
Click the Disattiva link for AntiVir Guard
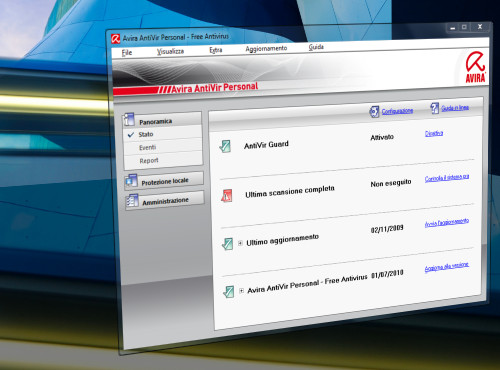coord(434,134)
